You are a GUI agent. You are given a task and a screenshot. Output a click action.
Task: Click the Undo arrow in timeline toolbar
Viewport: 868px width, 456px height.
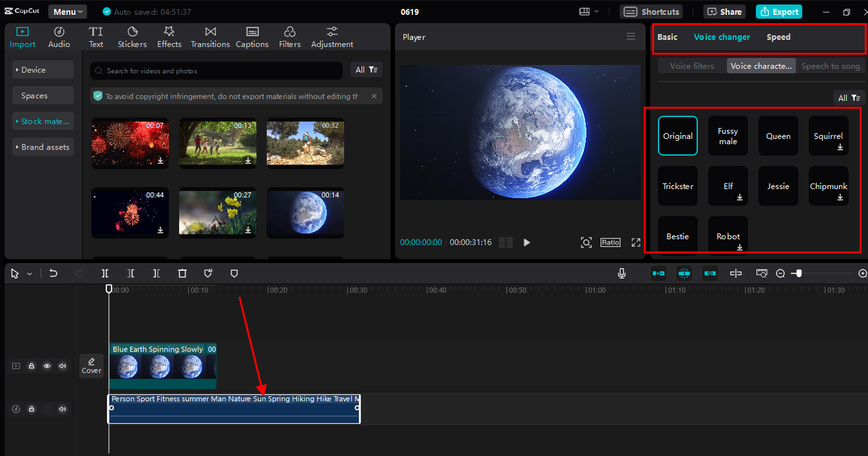[54, 273]
